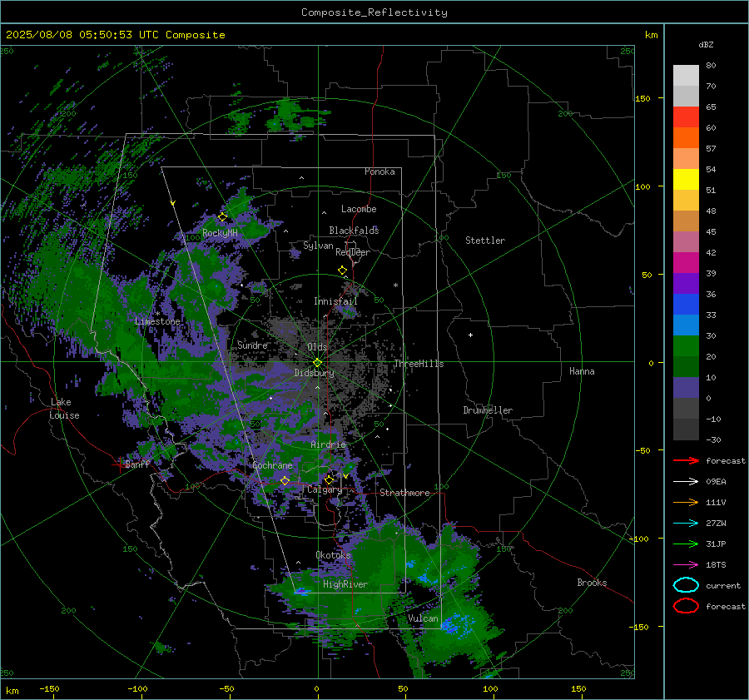
Task: Click the HighRiver city label
Action: 345,584
